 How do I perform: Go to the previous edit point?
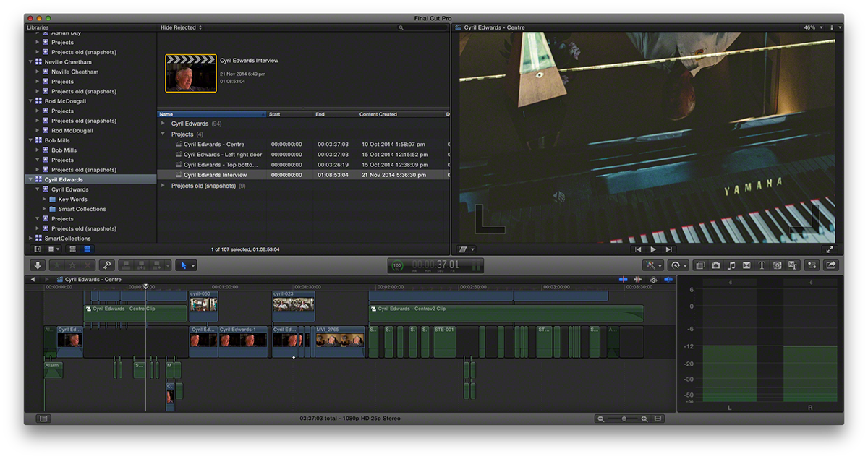click(638, 249)
